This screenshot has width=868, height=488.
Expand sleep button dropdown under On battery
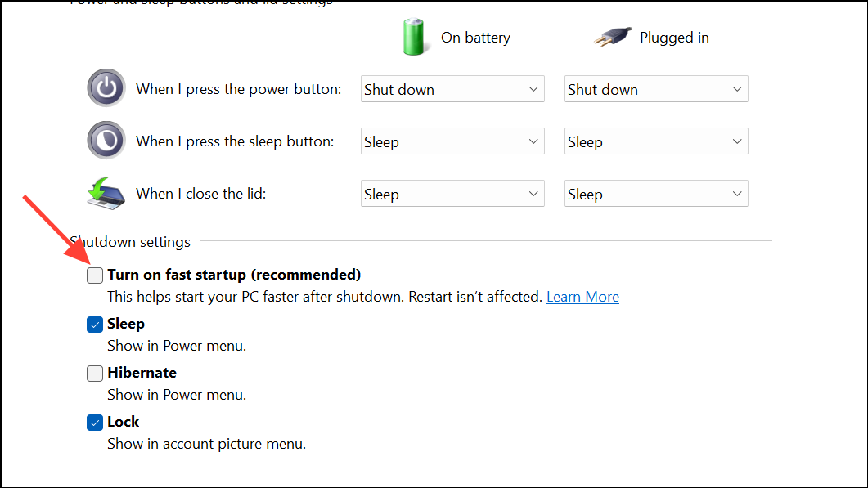452,141
